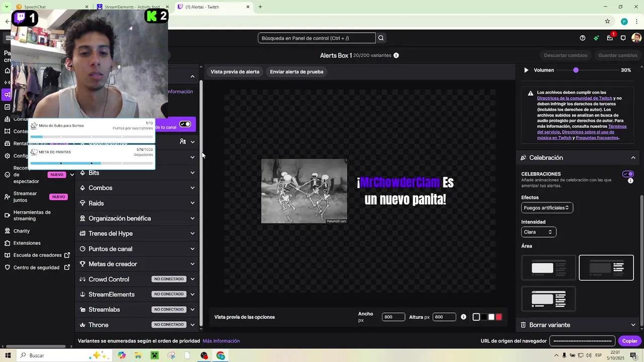The image size is (644, 362).
Task: Open Minecraft icon on the taskbar
Action: pyautogui.click(x=154, y=355)
